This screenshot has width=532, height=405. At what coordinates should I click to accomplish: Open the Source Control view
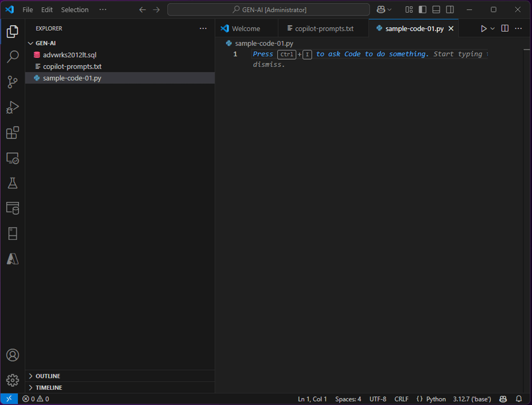coord(13,82)
